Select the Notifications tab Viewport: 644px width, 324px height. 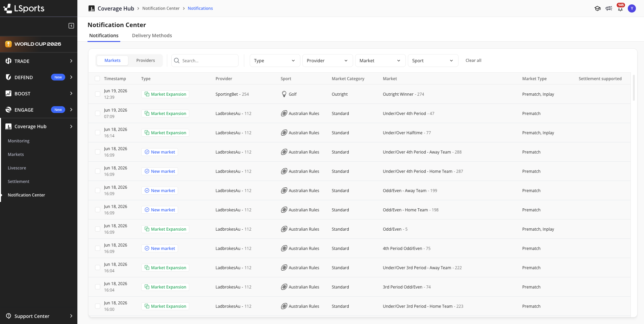[104, 36]
